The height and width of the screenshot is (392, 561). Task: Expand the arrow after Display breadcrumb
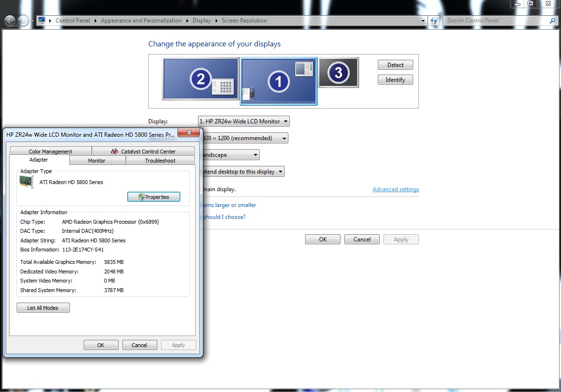coord(217,21)
